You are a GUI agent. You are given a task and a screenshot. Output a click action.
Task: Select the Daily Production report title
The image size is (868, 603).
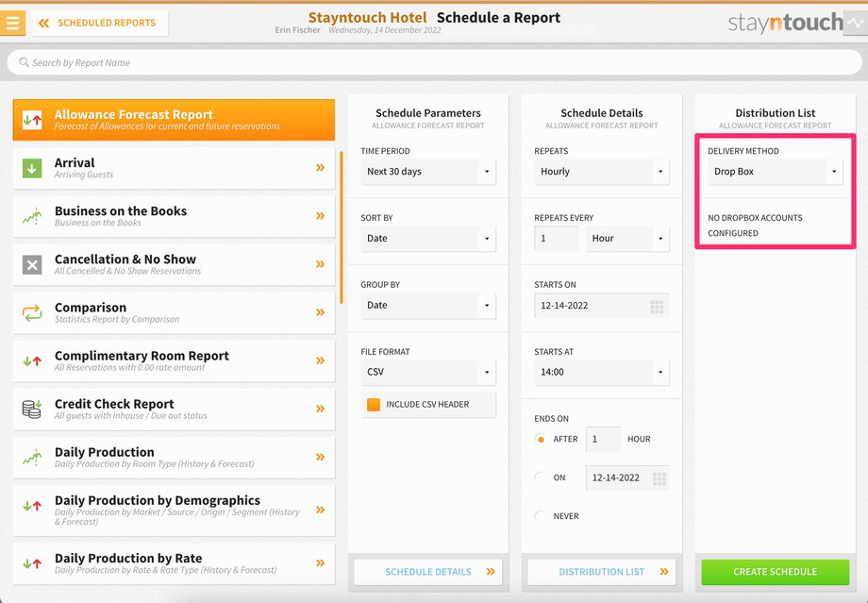(x=104, y=452)
